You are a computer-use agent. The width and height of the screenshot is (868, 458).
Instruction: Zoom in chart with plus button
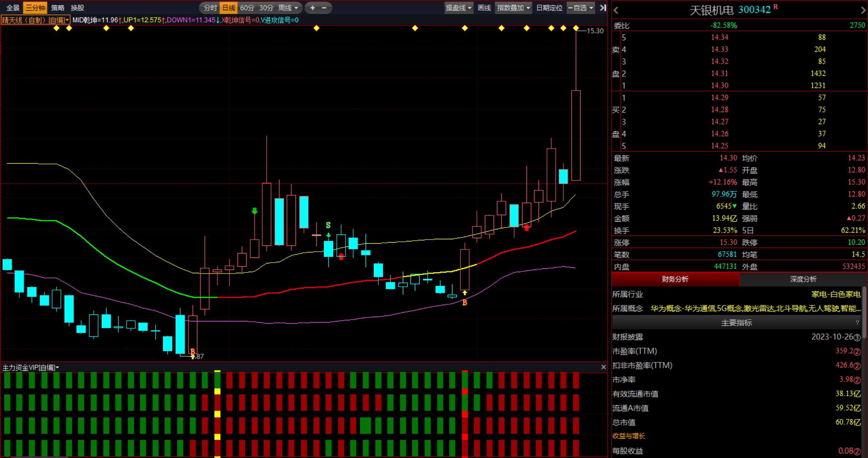(x=313, y=8)
